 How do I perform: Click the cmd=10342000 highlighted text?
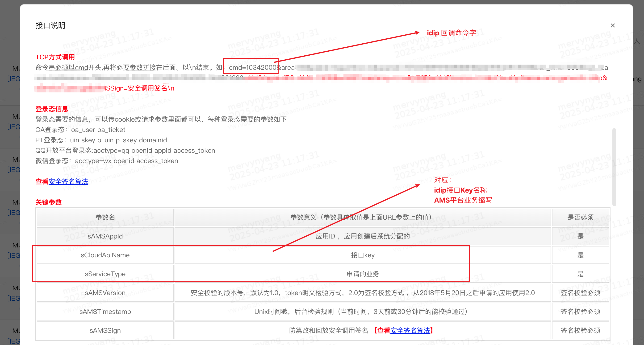coord(252,67)
